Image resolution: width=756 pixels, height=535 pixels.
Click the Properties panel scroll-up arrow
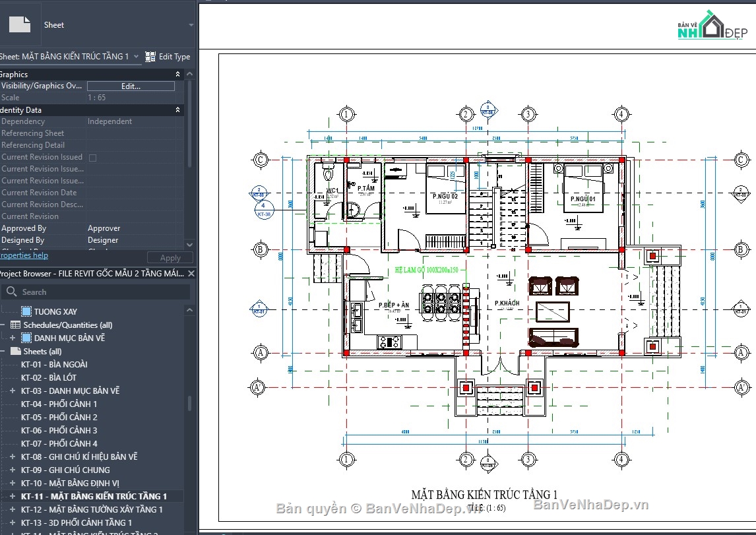(x=189, y=75)
